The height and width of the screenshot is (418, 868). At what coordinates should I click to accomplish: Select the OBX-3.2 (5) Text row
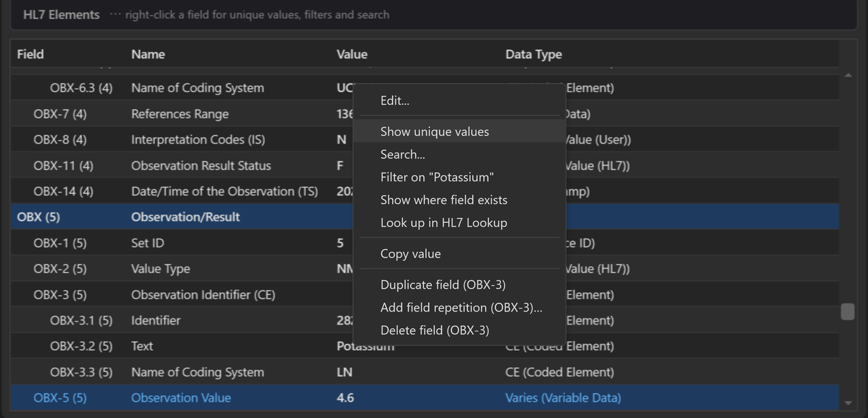coord(425,346)
